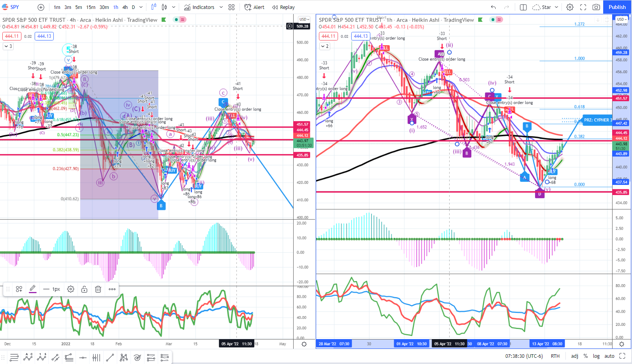
Task: Select the horizontal line tool
Action: point(83,357)
